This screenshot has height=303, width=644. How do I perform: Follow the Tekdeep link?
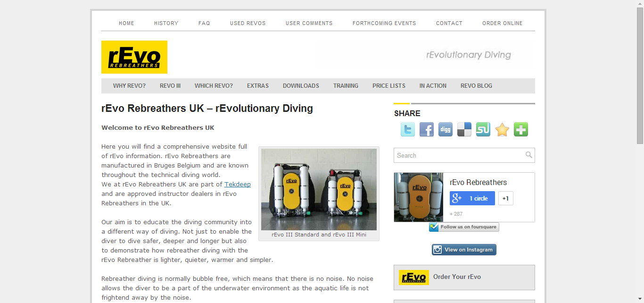click(x=238, y=184)
